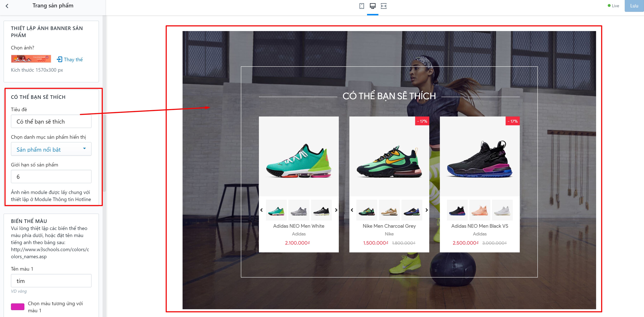Select orange shoe thumbnail under Adidas NEO Men Black VS
The height and width of the screenshot is (317, 644).
point(480,210)
